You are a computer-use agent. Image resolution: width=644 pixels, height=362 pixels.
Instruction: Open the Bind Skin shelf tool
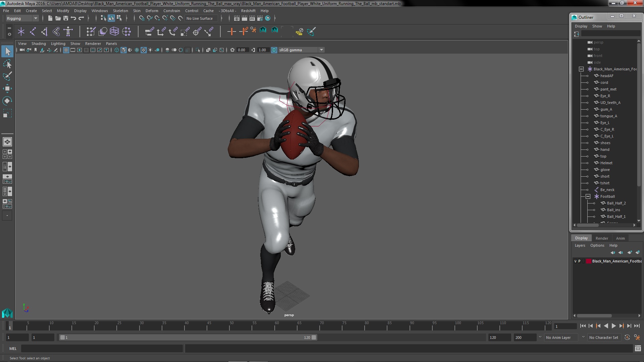(x=56, y=32)
